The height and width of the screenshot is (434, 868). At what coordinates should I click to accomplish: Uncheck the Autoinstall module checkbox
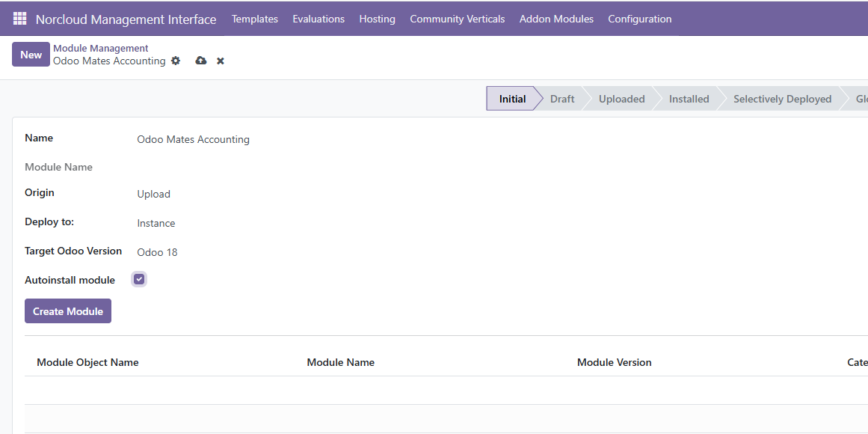coord(139,279)
